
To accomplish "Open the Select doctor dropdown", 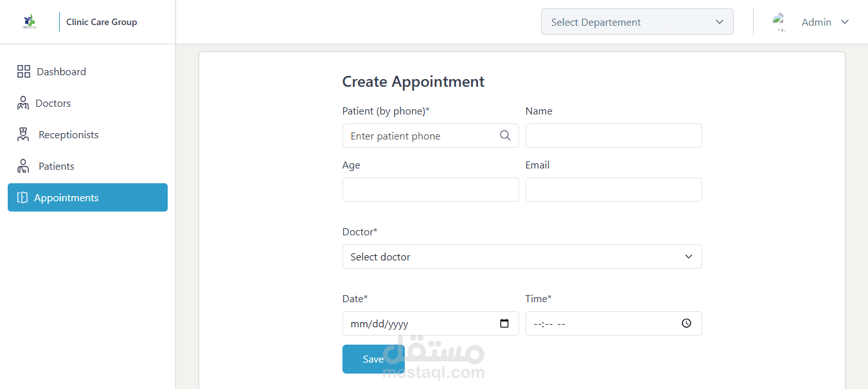I will point(522,257).
